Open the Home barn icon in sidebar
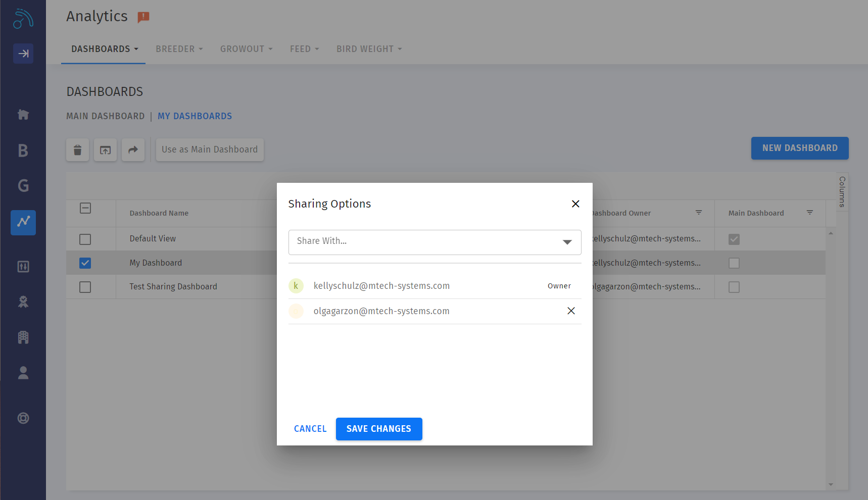The image size is (868, 500). point(23,115)
